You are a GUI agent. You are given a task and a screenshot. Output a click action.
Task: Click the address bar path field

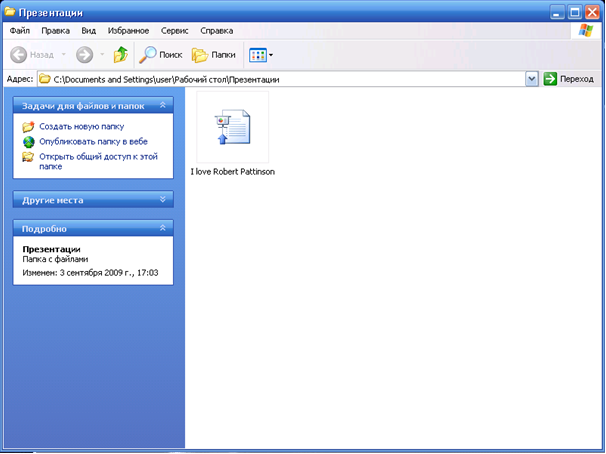click(x=281, y=79)
